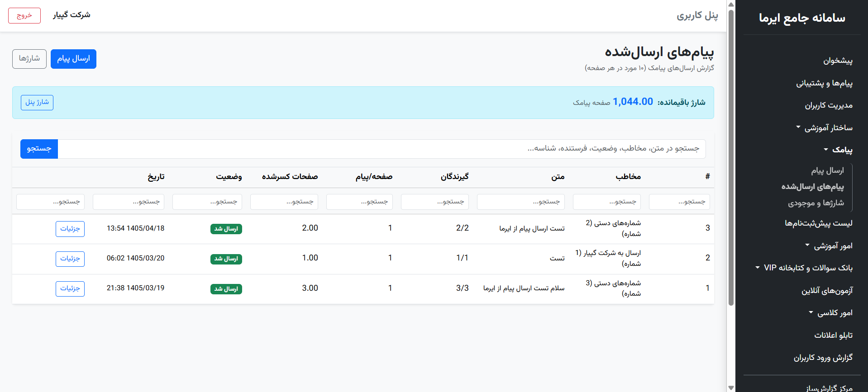The image size is (868, 392).
Task: Click ارسال شد badge in row 1
Action: pos(226,289)
